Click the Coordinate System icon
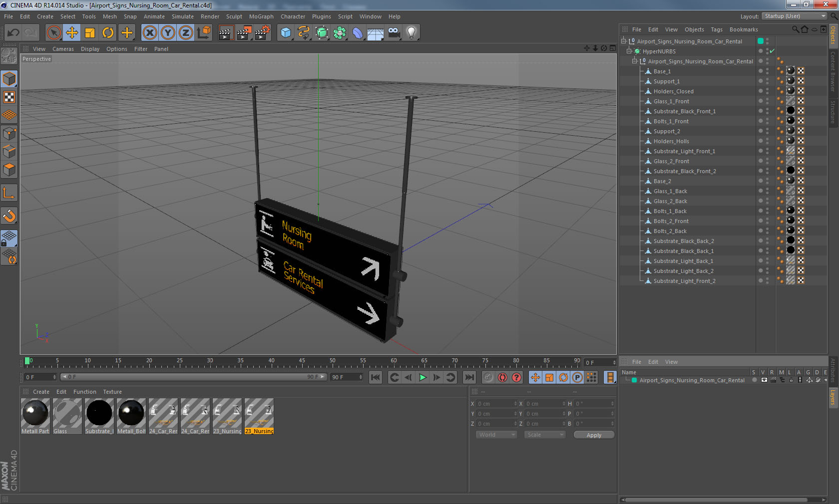839x504 pixels. 204,33
